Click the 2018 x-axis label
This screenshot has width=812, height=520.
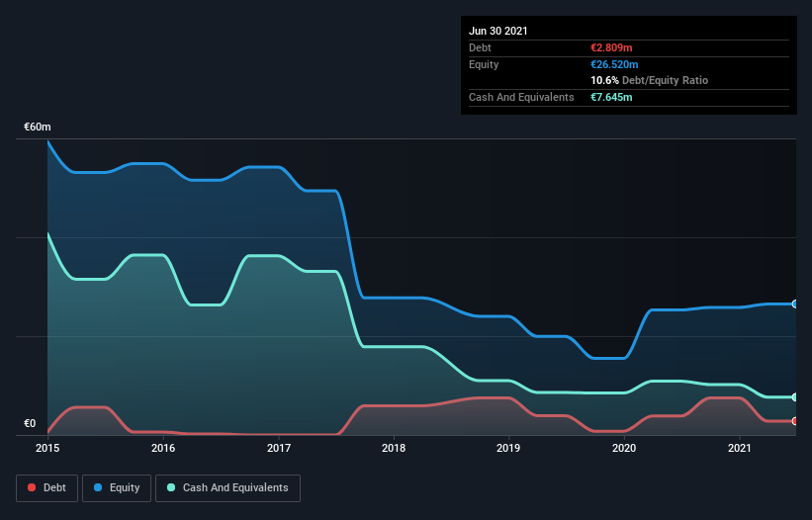coord(394,448)
